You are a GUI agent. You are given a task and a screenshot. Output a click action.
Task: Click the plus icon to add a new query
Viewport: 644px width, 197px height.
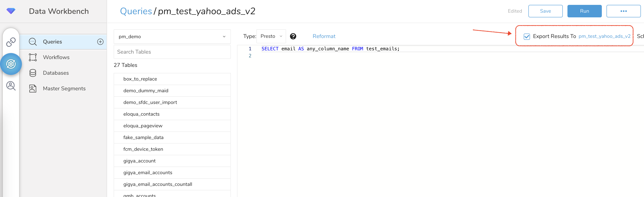pyautogui.click(x=100, y=42)
